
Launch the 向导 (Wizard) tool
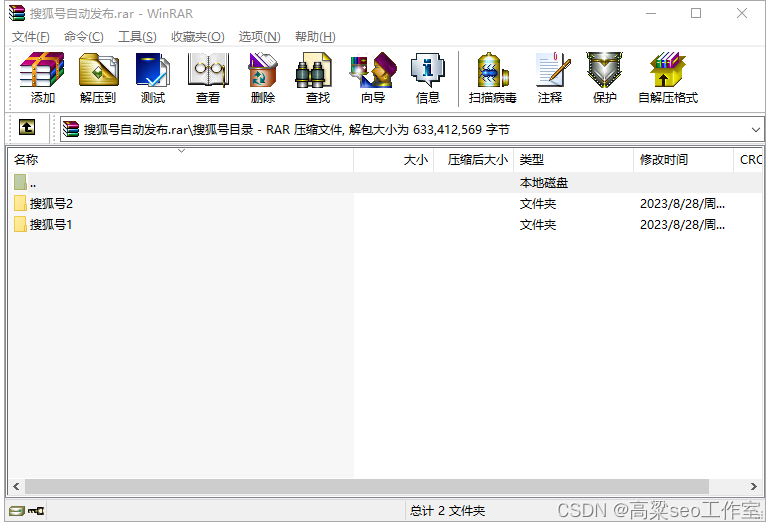point(373,78)
